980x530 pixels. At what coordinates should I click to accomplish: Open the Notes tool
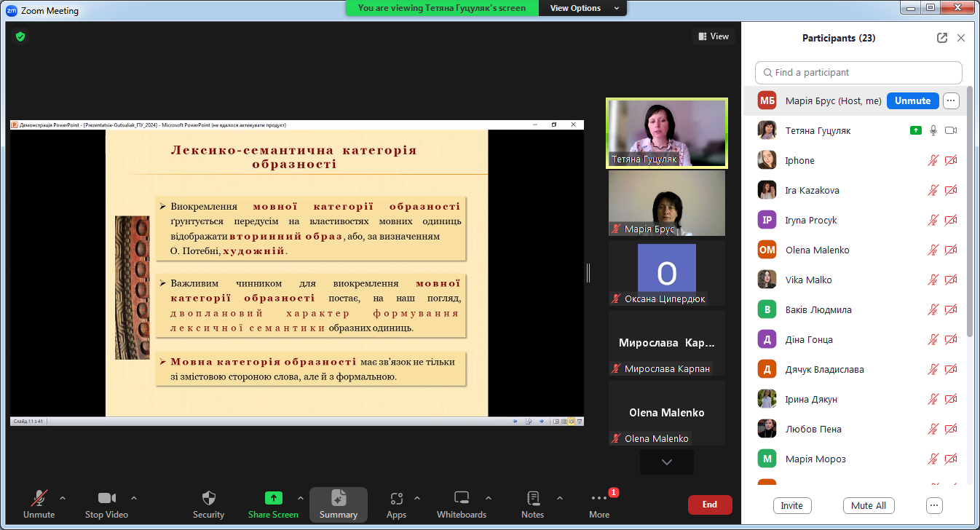click(532, 498)
